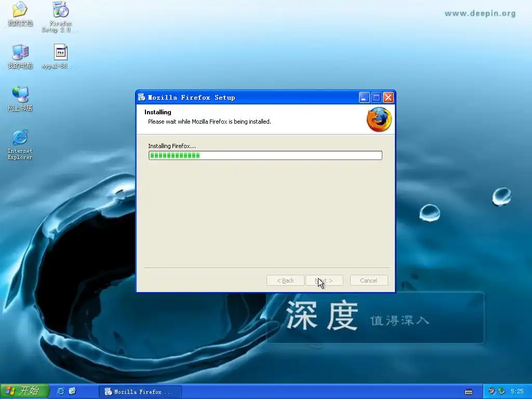This screenshot has height=399, width=532.
Task: Click the greyed < Back button
Action: click(285, 281)
